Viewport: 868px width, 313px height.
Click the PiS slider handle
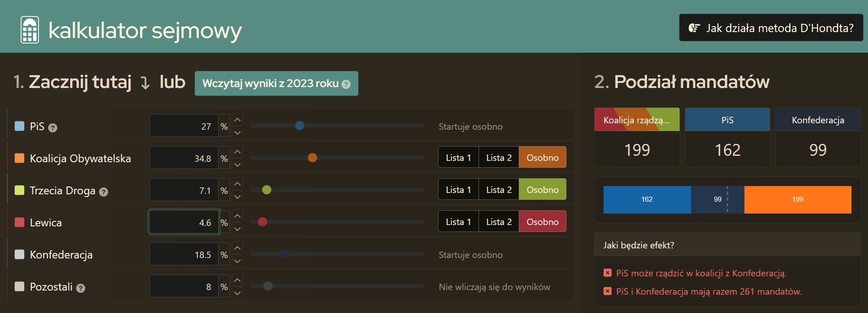click(x=300, y=126)
